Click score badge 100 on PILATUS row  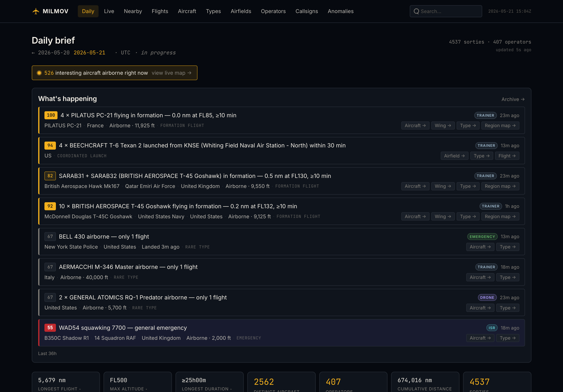pos(51,115)
